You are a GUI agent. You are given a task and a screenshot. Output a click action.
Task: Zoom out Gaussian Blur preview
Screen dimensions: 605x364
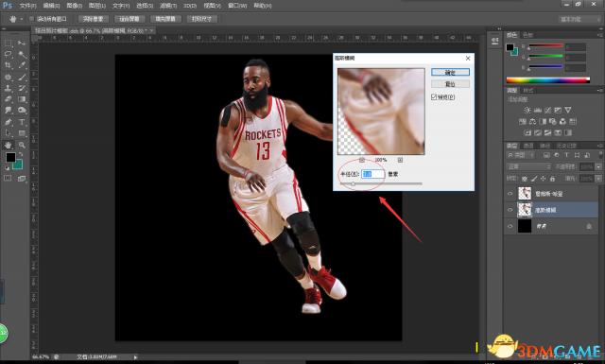[x=361, y=160]
